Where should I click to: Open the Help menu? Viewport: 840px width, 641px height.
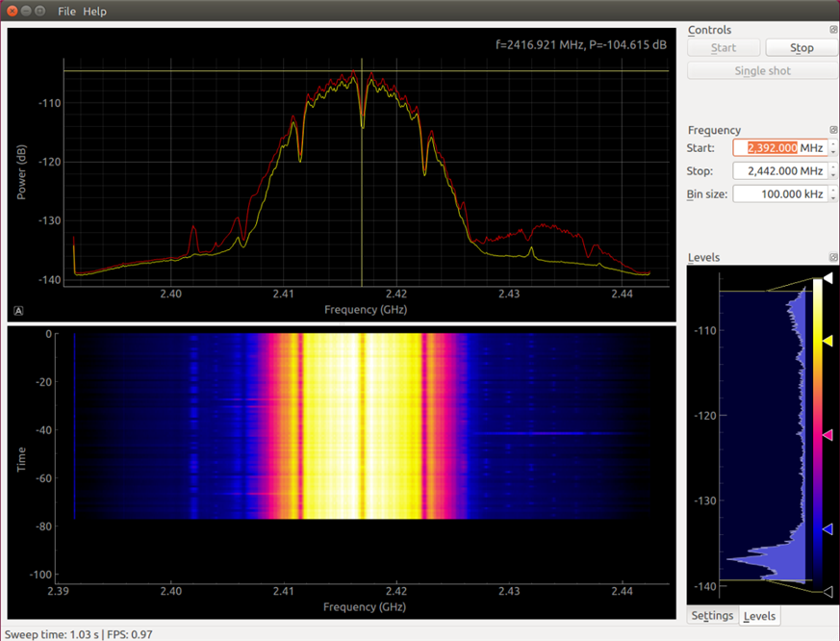coord(94,12)
